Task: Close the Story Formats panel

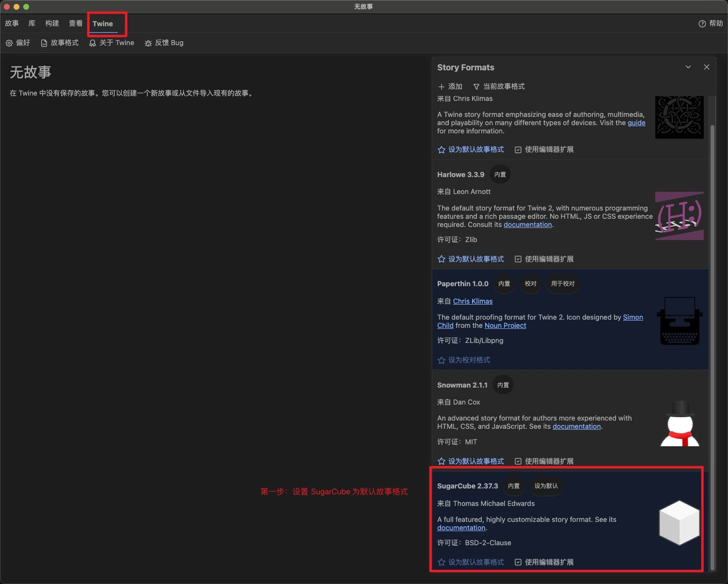Action: 706,67
